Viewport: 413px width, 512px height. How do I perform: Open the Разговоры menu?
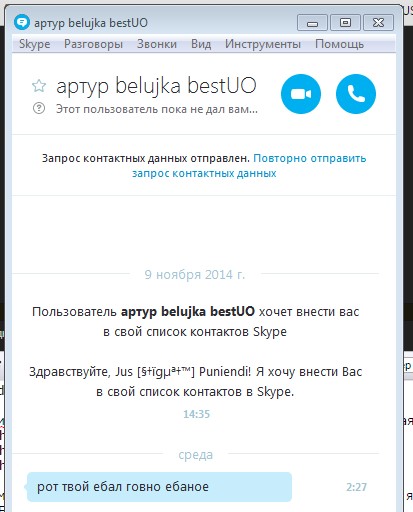pyautogui.click(x=93, y=44)
